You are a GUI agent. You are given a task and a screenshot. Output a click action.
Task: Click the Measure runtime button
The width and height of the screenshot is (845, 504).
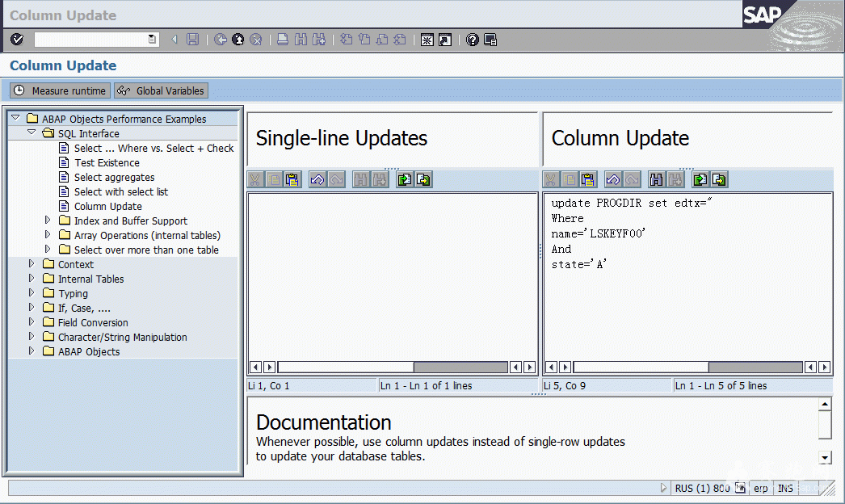click(60, 90)
